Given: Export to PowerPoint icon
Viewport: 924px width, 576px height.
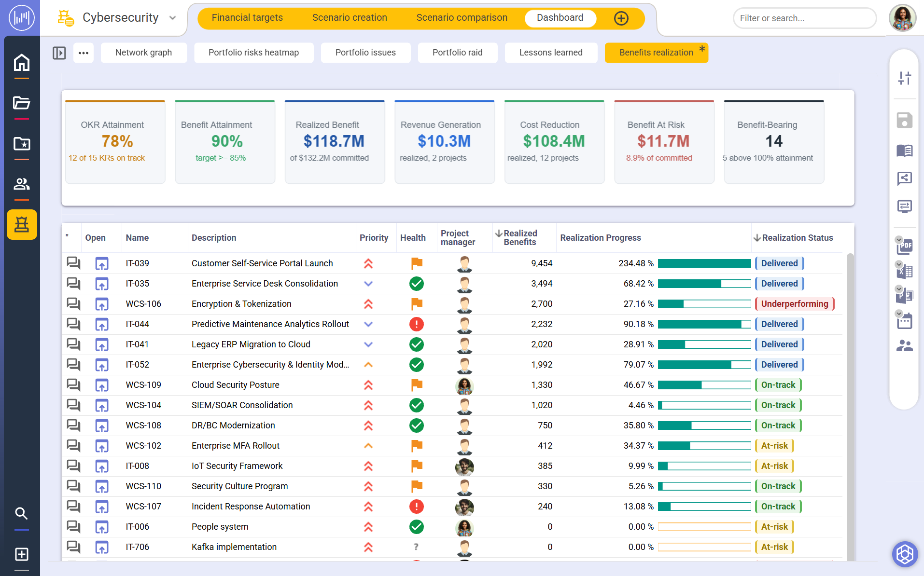Looking at the screenshot, I should coord(904,295).
